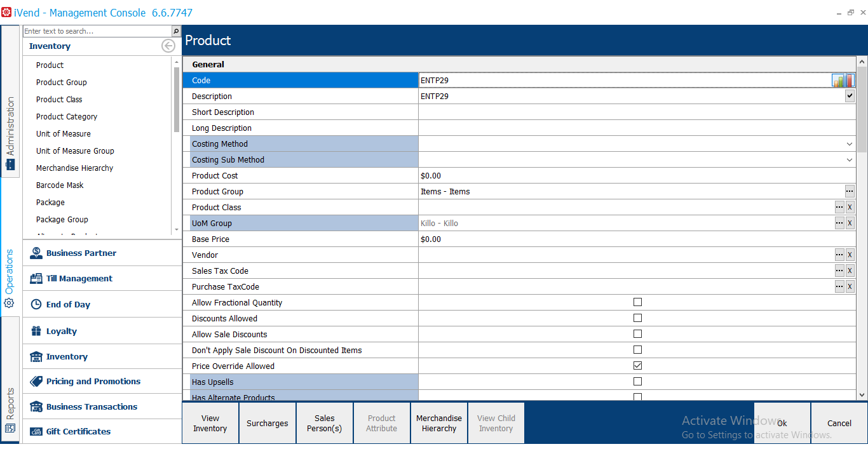Click the Short Description input field
The width and height of the screenshot is (868, 449).
(x=637, y=112)
